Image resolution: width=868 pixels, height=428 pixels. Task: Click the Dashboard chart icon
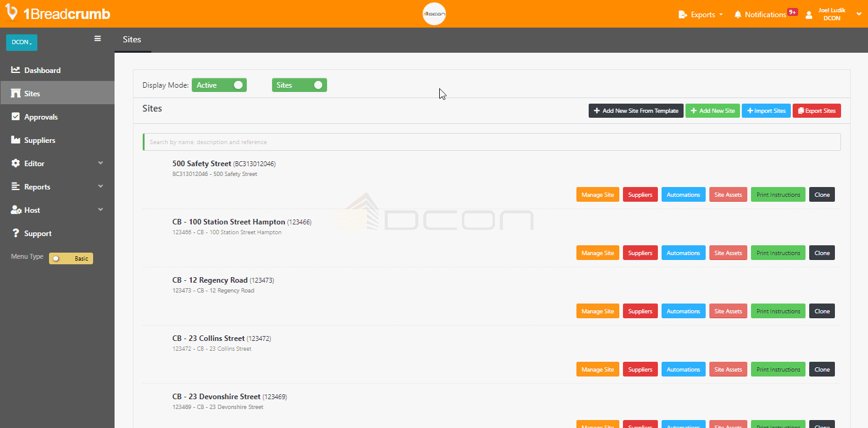pyautogui.click(x=16, y=70)
